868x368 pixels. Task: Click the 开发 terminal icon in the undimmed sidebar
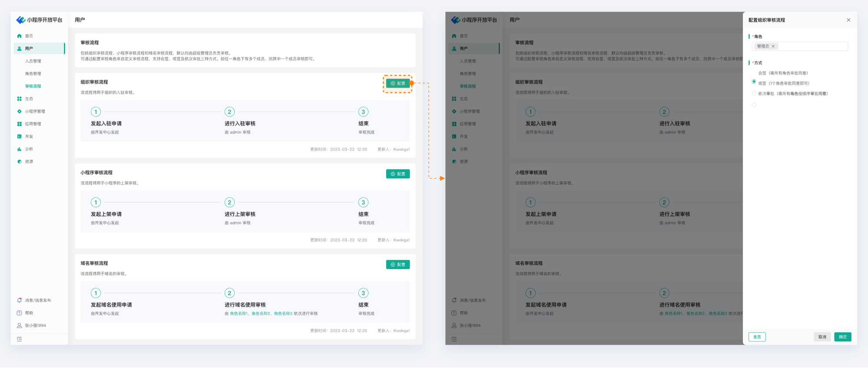pyautogui.click(x=19, y=137)
